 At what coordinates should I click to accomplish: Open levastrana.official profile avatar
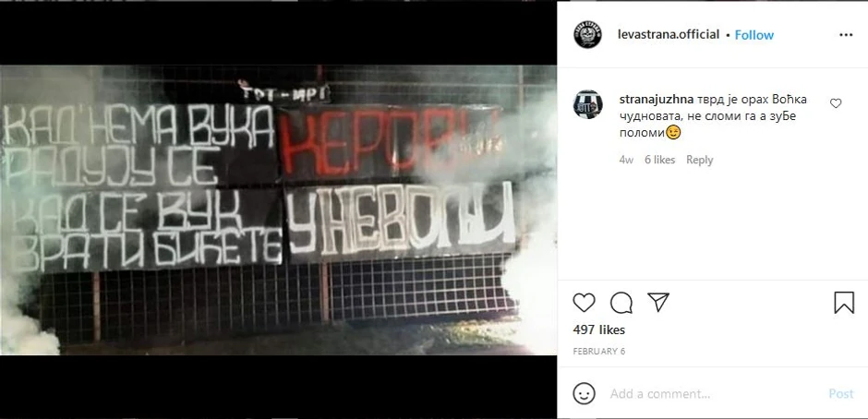coord(587,35)
